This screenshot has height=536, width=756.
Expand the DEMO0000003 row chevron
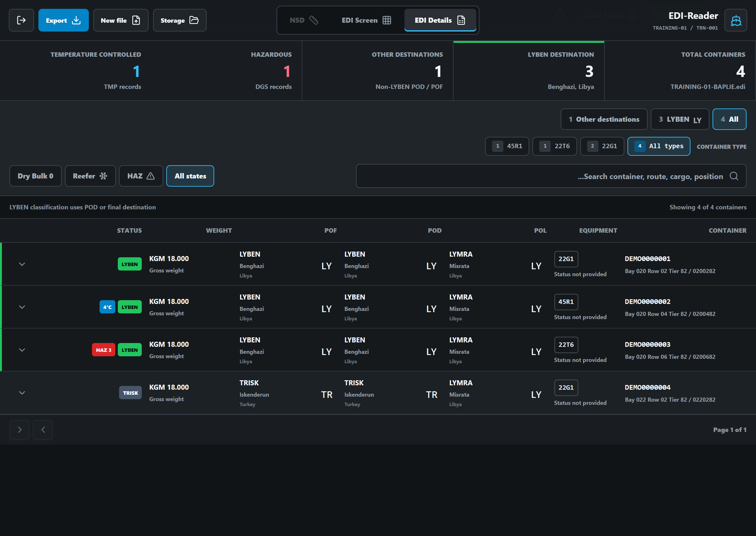point(22,350)
